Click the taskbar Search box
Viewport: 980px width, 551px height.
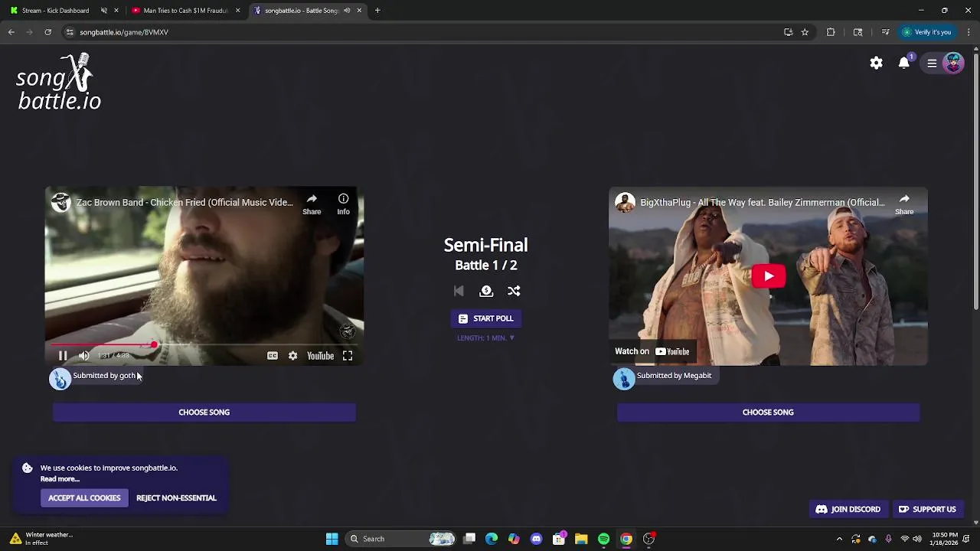(402, 539)
